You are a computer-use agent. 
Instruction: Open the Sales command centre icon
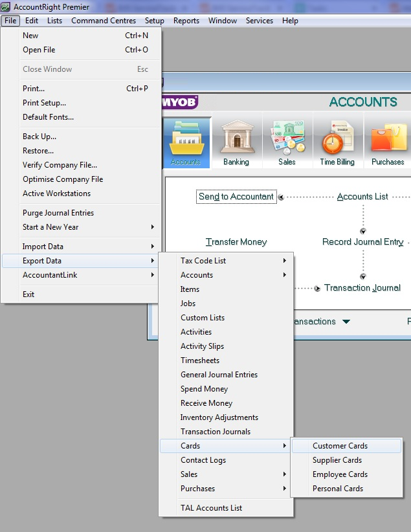287,142
